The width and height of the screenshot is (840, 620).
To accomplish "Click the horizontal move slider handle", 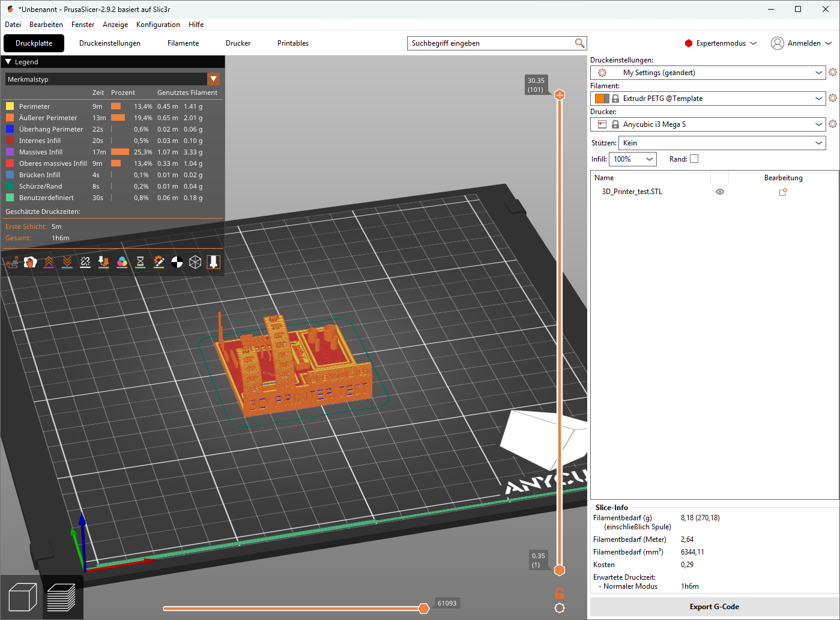I will [424, 609].
